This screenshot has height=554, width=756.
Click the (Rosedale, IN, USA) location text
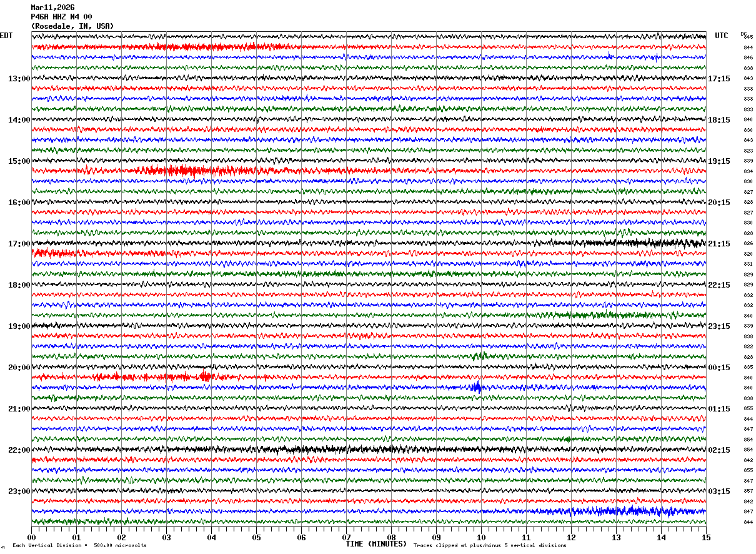72,26
